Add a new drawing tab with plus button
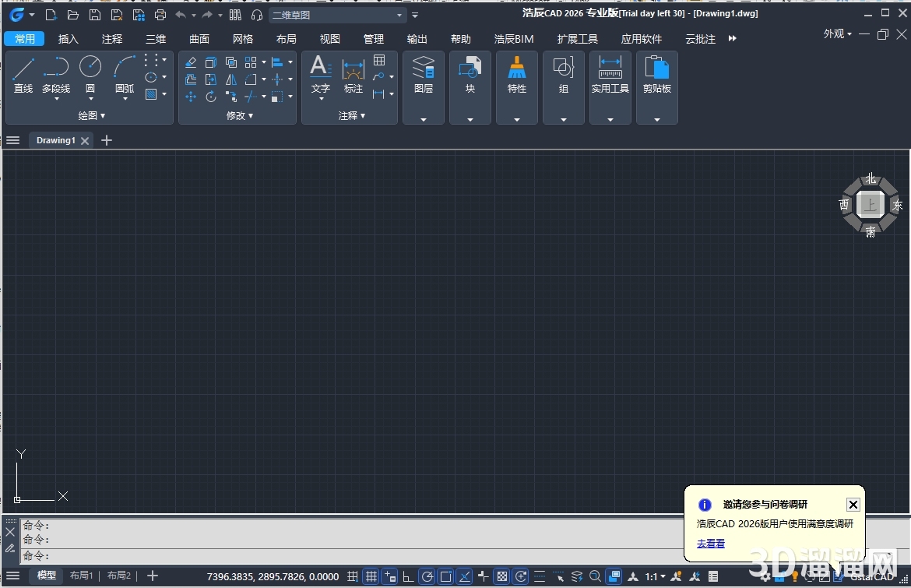Viewport: 911px width, 588px height. (107, 140)
